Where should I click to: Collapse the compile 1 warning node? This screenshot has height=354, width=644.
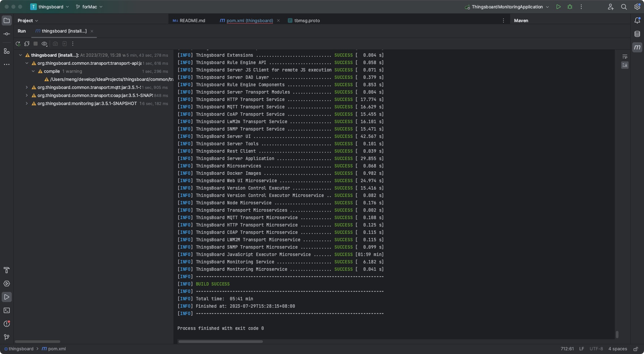pos(33,71)
